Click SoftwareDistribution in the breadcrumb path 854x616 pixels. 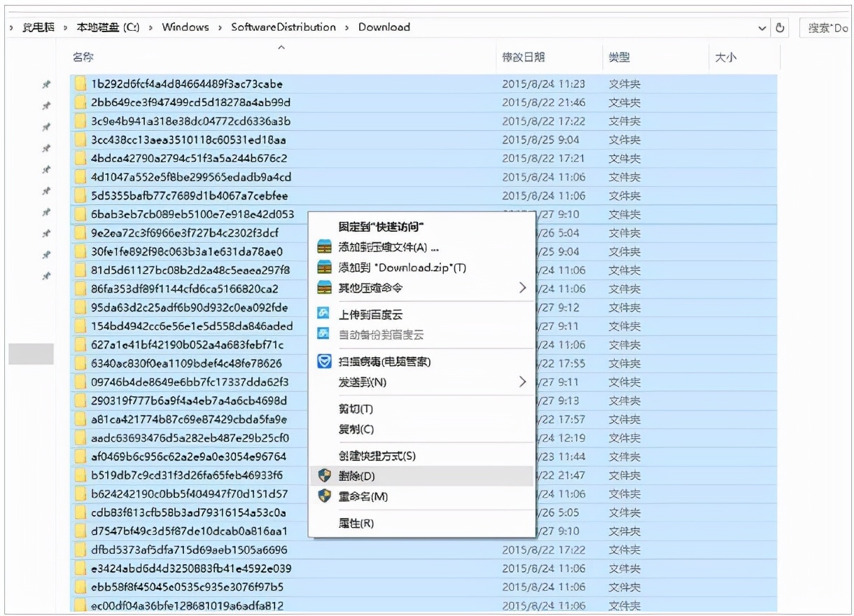coord(283,27)
